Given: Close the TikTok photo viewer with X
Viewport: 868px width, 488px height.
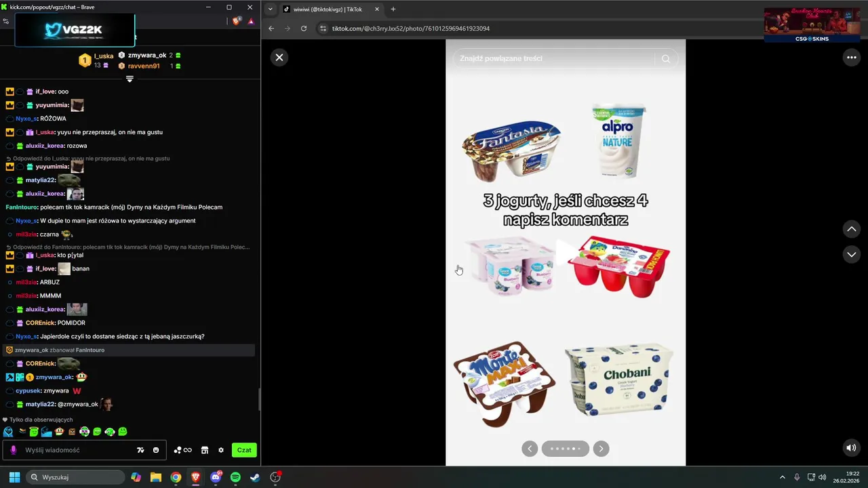Looking at the screenshot, I should pos(279,58).
